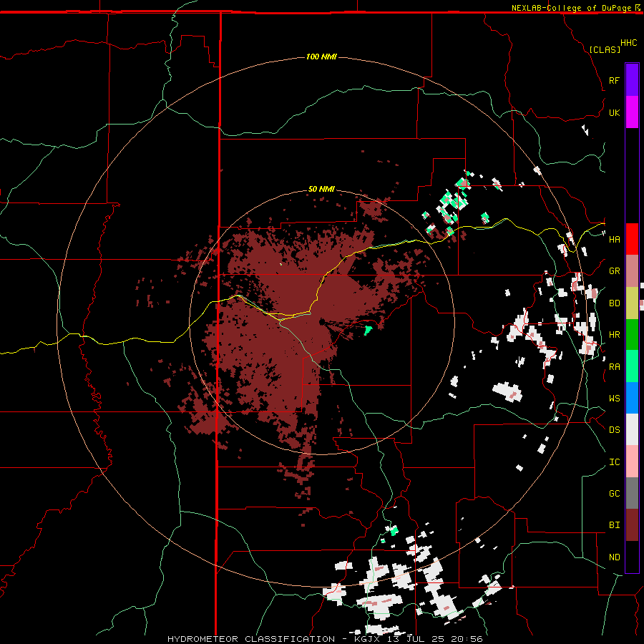The height and width of the screenshot is (644, 644).
Task: Click the light green RA legend swatch
Action: coord(632,366)
